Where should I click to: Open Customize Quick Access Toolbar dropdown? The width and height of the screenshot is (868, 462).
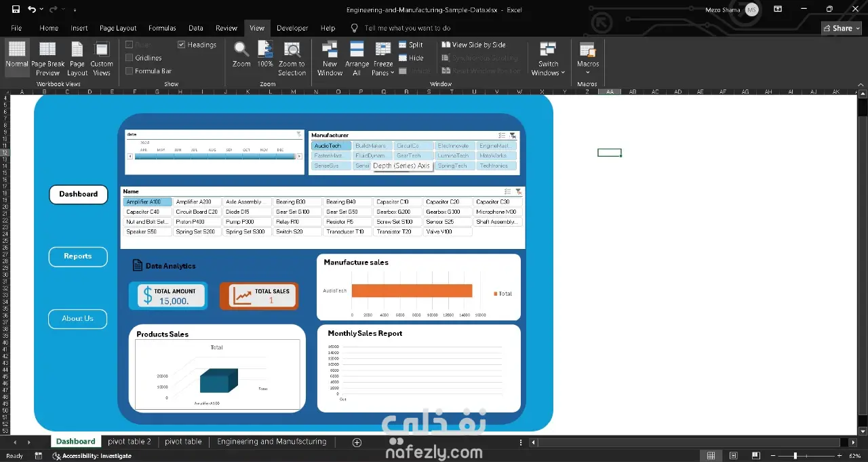tap(75, 10)
